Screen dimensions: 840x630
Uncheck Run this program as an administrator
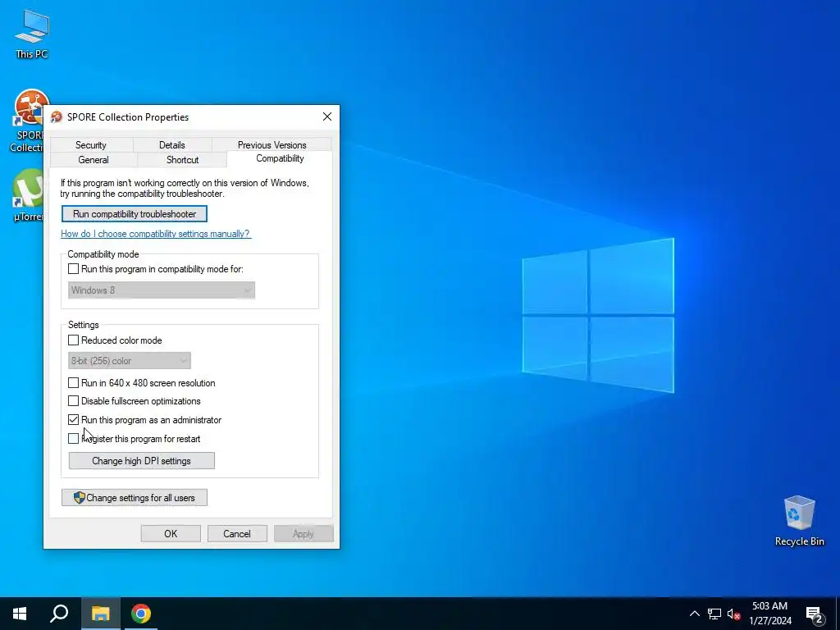click(x=73, y=420)
